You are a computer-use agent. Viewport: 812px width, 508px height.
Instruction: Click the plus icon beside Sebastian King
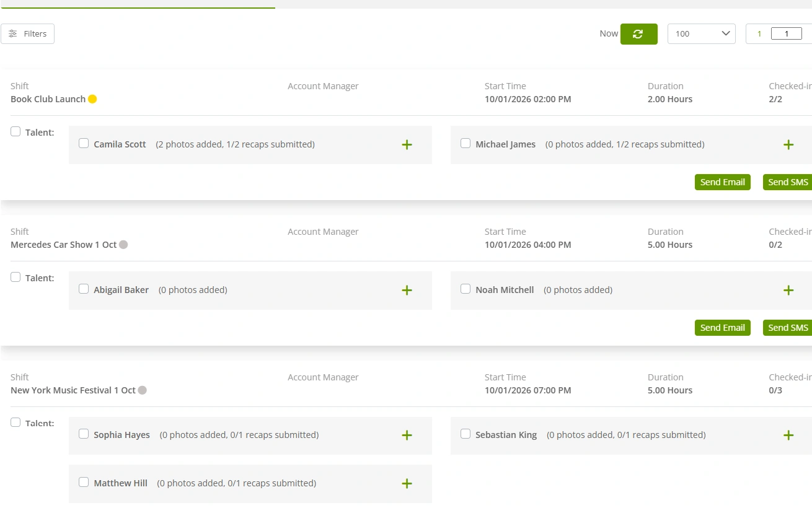tap(788, 436)
